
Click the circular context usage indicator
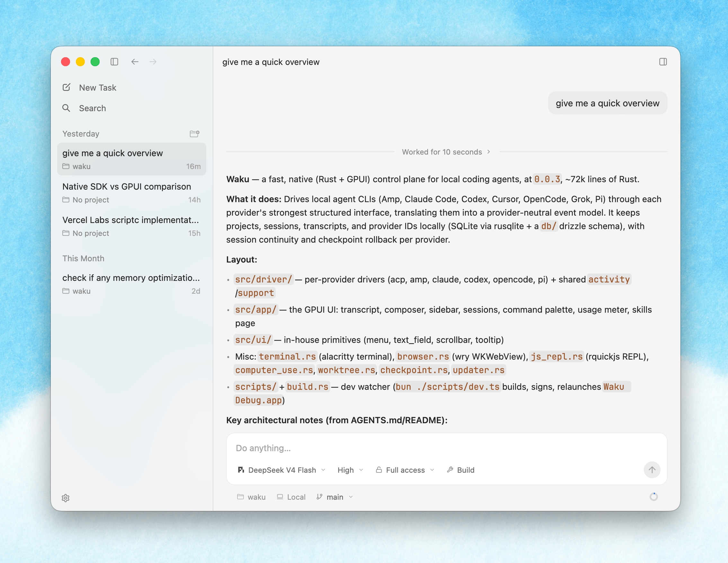point(653,497)
